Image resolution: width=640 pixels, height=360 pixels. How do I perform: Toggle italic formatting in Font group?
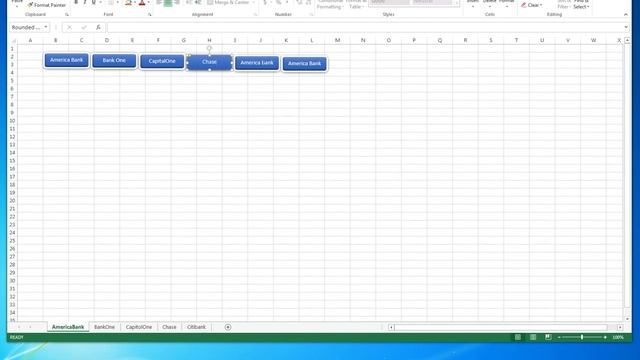[85, 2]
